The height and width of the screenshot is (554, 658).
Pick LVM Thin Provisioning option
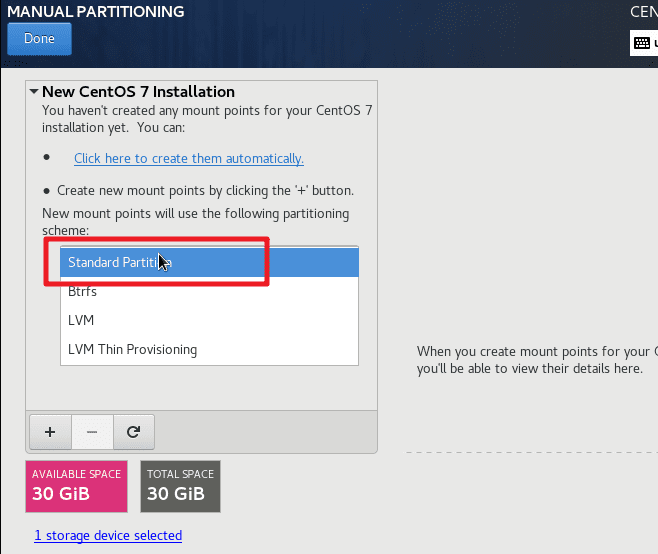(x=209, y=349)
